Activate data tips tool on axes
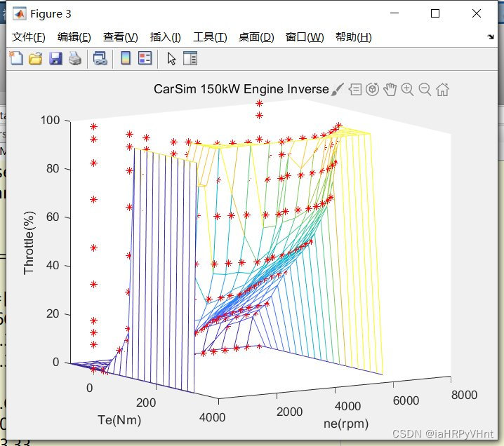Image resolution: width=504 pixels, height=446 pixels. point(355,89)
